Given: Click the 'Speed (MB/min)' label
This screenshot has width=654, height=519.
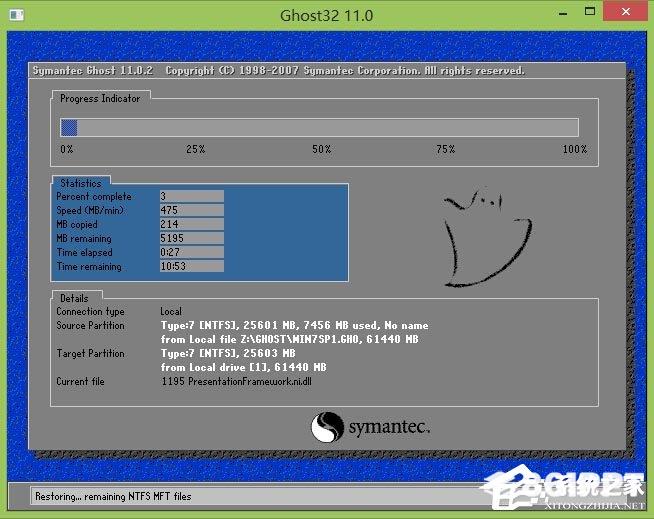Looking at the screenshot, I should (x=90, y=210).
